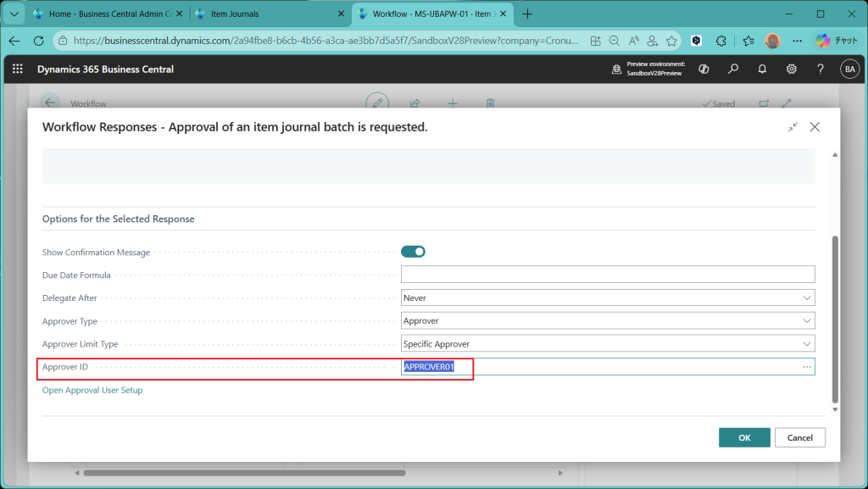Expand the Delegate After dropdown

pos(805,298)
